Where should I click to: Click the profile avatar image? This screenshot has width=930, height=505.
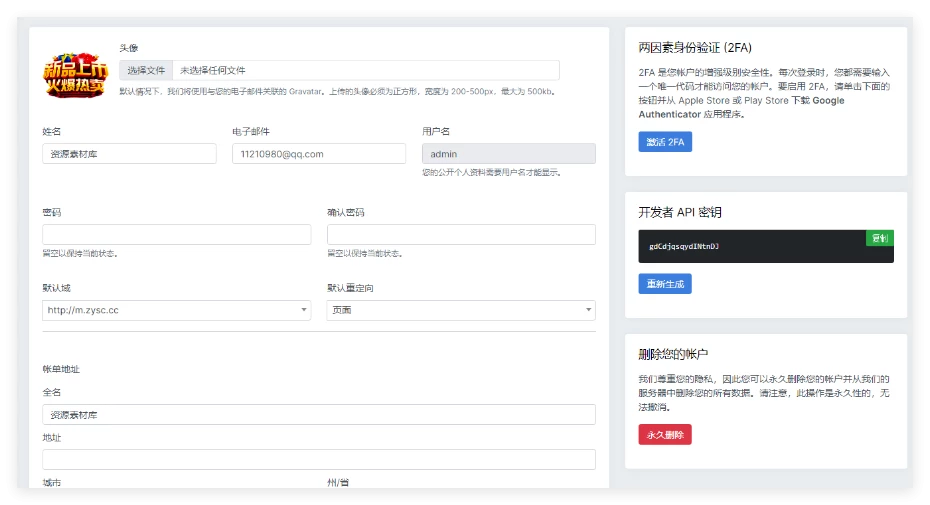74,71
